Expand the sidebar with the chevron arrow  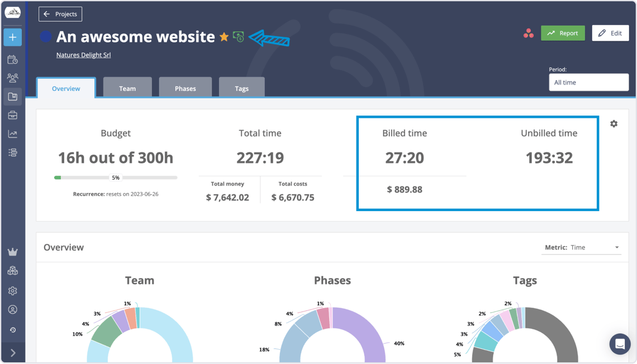(12, 352)
